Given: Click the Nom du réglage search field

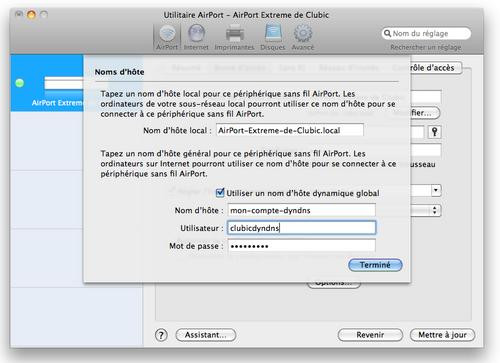Looking at the screenshot, I should pyautogui.click(x=427, y=33).
